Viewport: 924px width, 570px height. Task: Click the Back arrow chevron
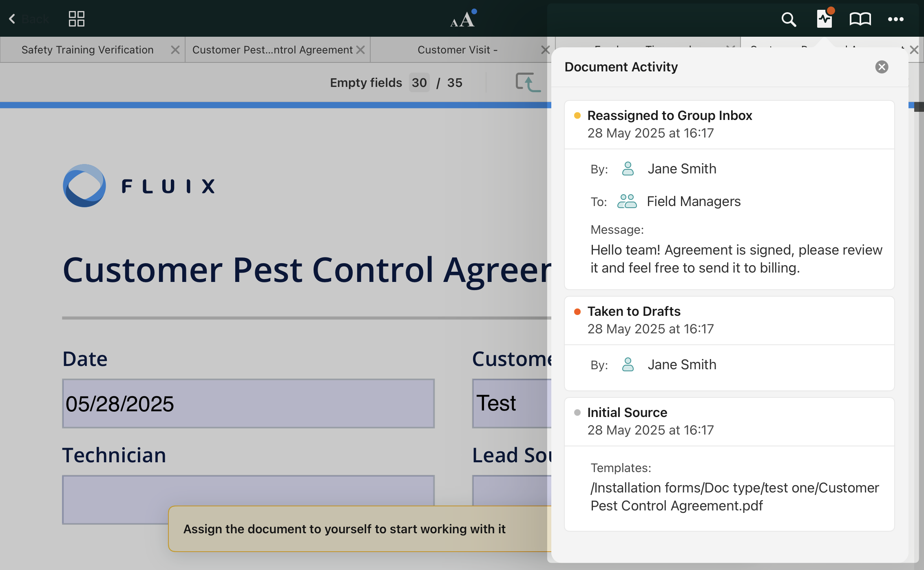pos(12,19)
